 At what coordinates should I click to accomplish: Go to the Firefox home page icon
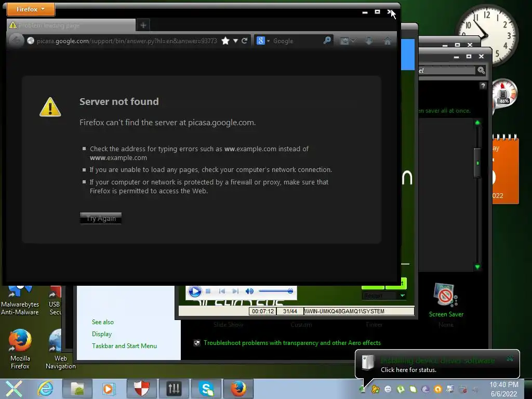388,41
